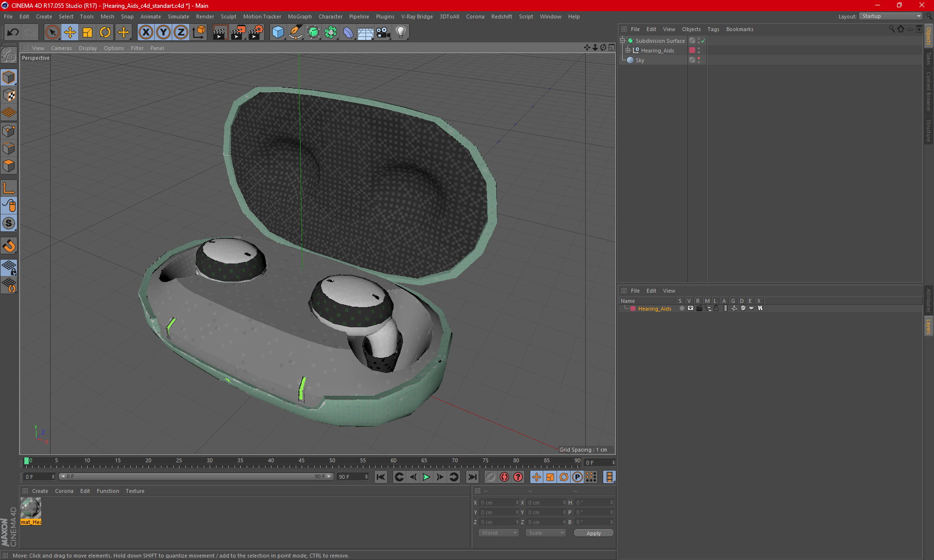The image size is (934, 560).
Task: Click the green playhead at frame 0
Action: 26,461
